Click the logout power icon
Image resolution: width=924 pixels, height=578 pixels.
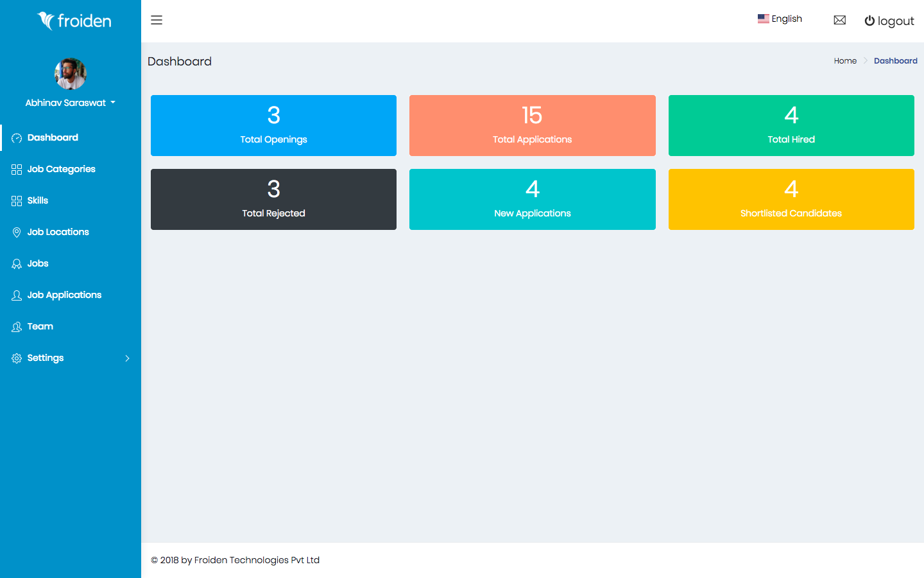[869, 21]
